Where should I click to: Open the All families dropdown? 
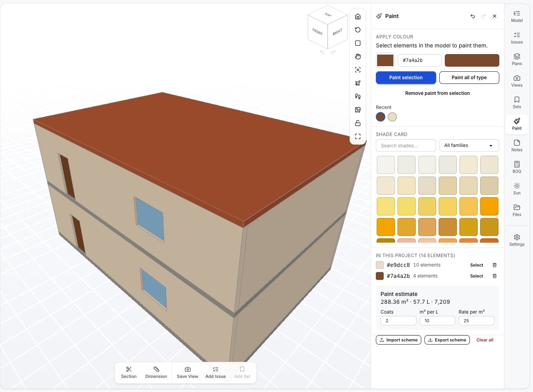(469, 145)
